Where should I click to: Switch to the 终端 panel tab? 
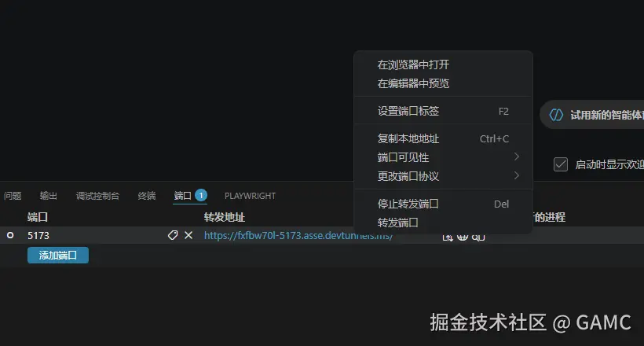coord(147,196)
